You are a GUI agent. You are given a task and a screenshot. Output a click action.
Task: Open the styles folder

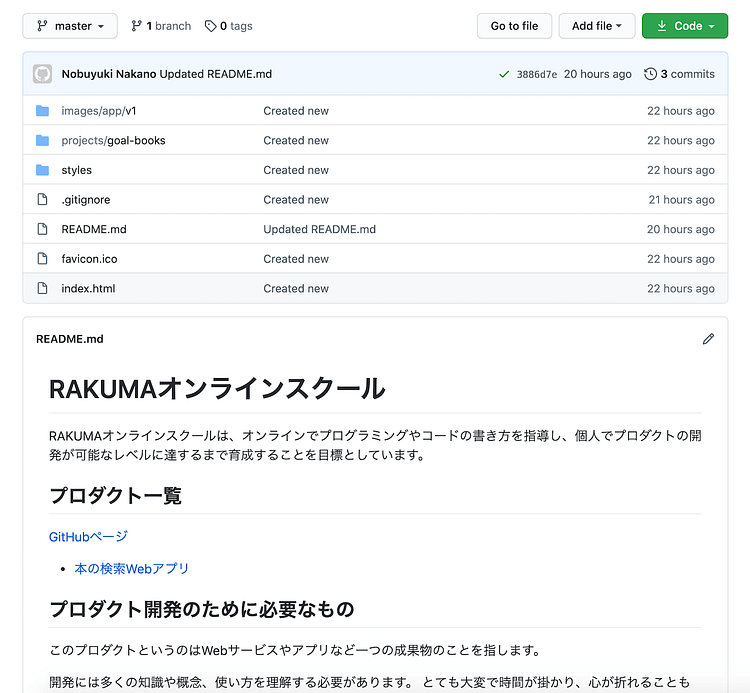tap(77, 170)
